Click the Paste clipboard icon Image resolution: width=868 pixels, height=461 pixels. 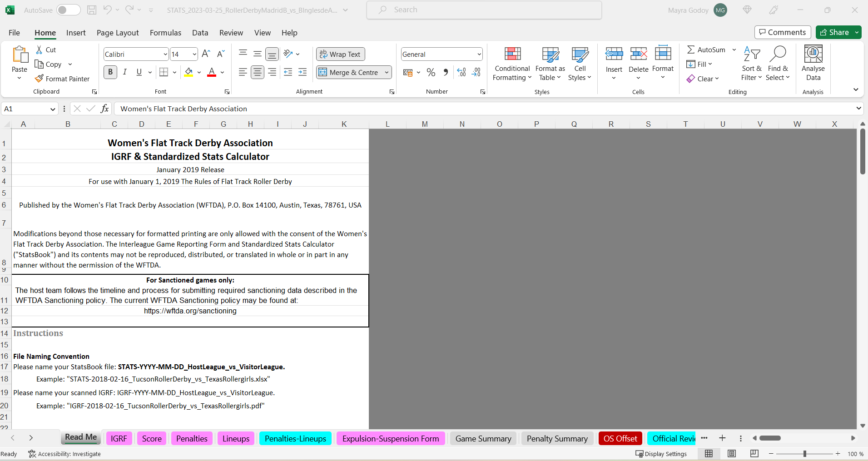pos(20,55)
